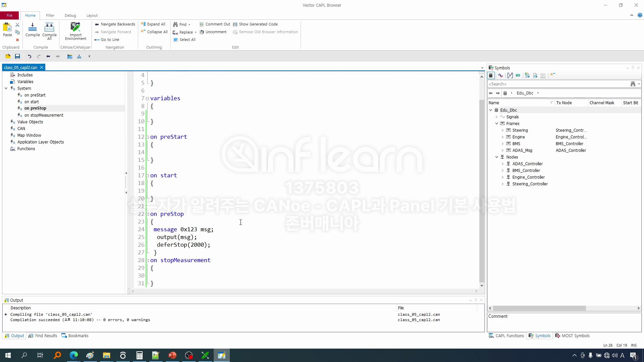The height and width of the screenshot is (362, 644).
Task: Collapse the Frames tree node
Action: point(497,124)
